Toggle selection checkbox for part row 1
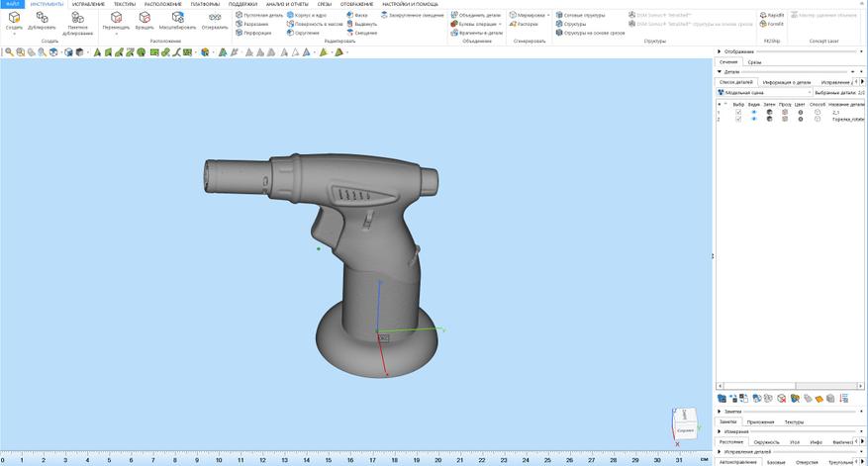The width and height of the screenshot is (868, 466). click(738, 113)
